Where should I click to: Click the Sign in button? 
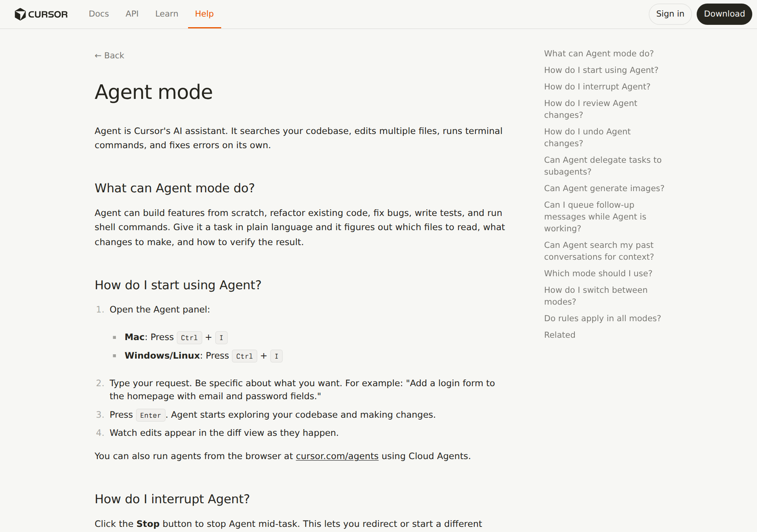coord(670,14)
